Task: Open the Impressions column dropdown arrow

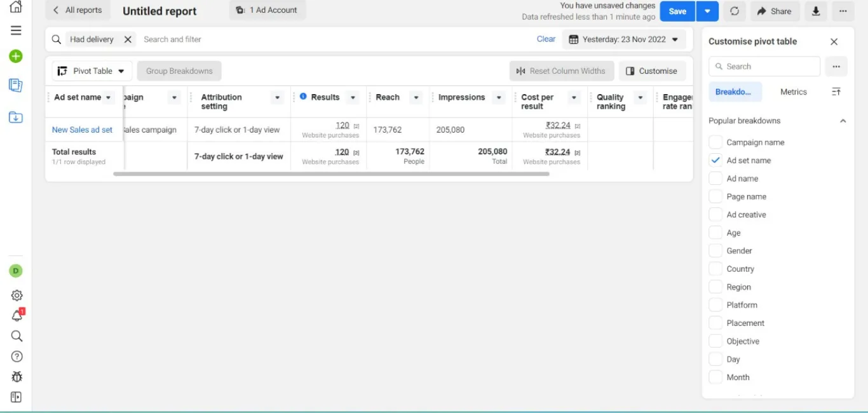Action: (499, 97)
